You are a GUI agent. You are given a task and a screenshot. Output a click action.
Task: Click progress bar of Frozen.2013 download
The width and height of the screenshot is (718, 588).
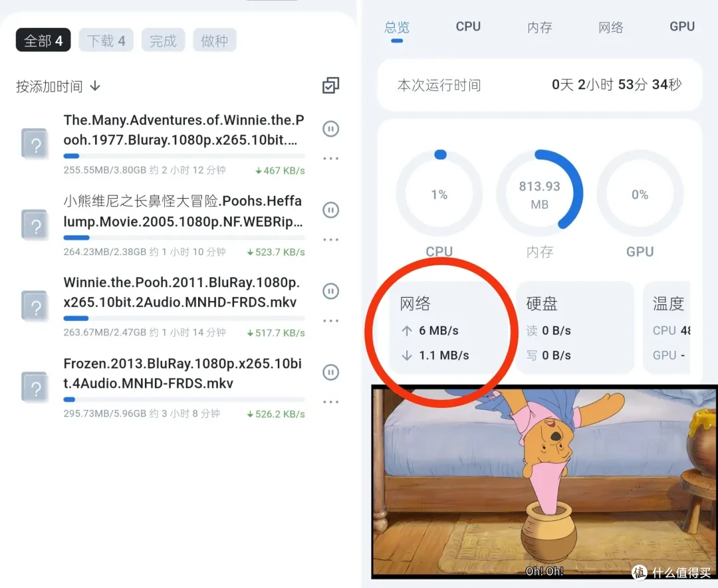[184, 399]
